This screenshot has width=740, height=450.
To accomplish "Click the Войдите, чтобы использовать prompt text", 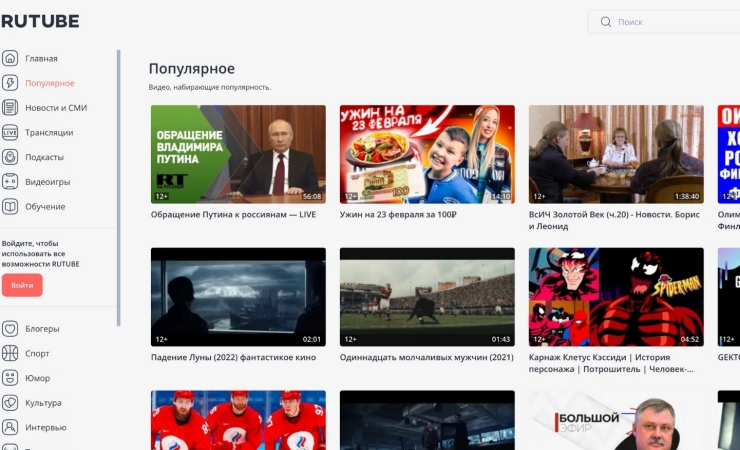I will click(41, 254).
